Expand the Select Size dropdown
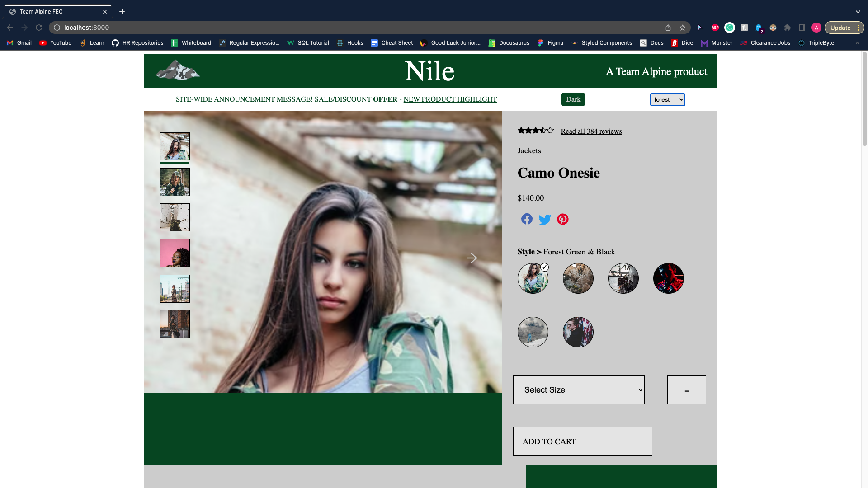Viewport: 868px width, 488px height. tap(579, 390)
